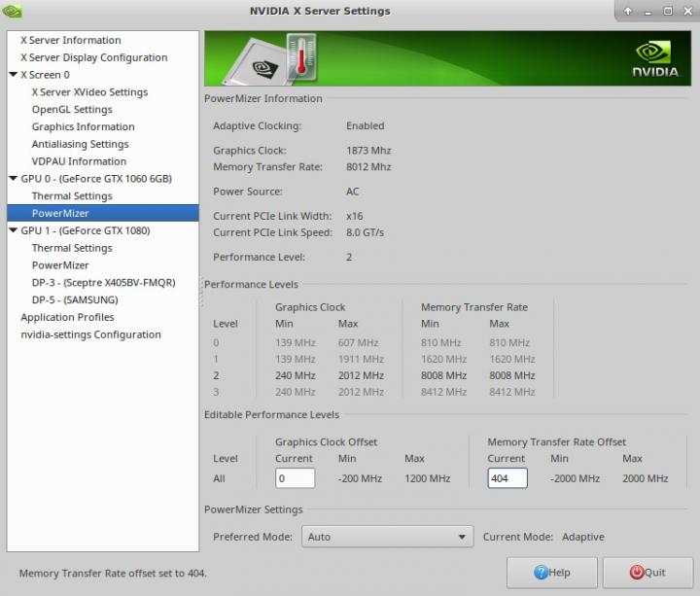The width and height of the screenshot is (700, 596).
Task: Click the Quit button
Action: (x=647, y=573)
